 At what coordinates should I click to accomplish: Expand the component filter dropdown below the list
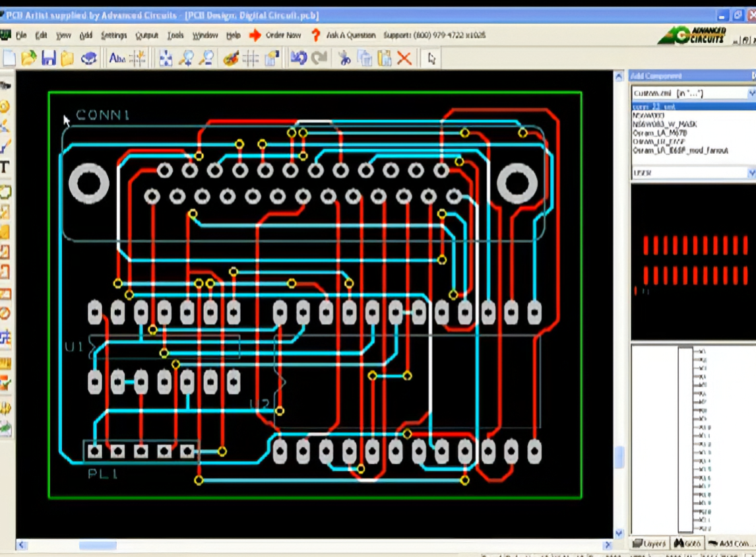(751, 173)
